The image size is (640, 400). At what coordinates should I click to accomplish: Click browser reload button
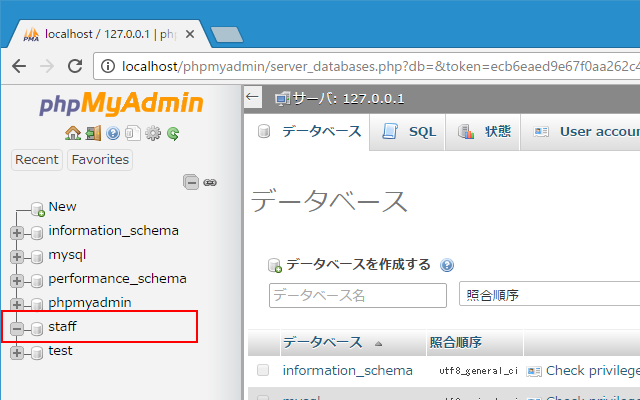75,66
